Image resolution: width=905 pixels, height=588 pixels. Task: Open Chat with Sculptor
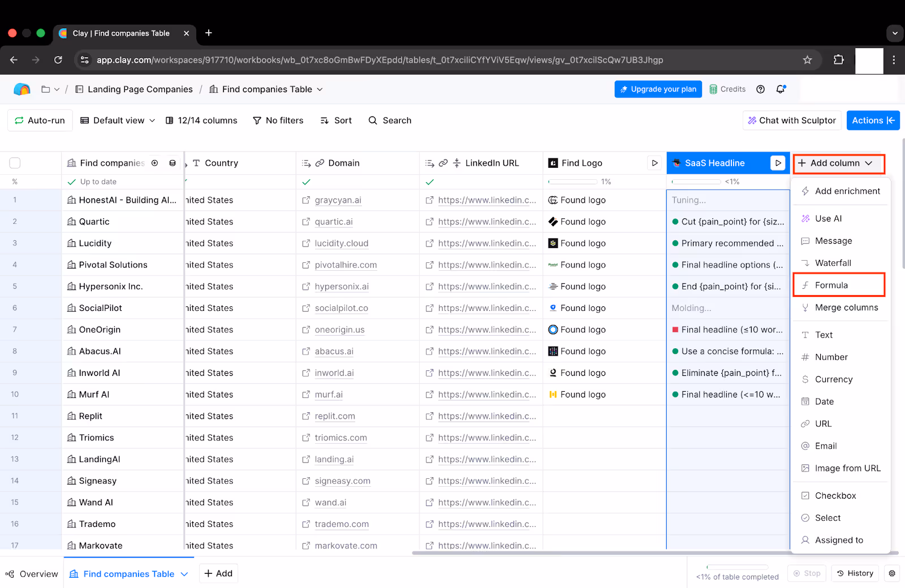coord(792,120)
